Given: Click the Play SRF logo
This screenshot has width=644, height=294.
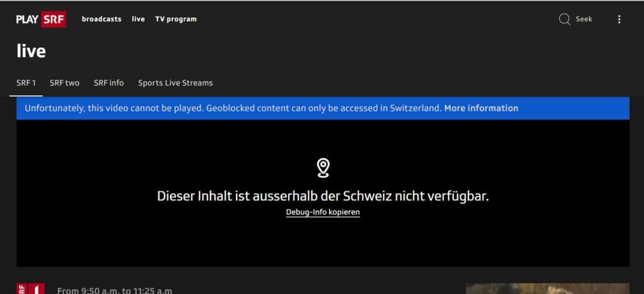Looking at the screenshot, I should [x=41, y=19].
